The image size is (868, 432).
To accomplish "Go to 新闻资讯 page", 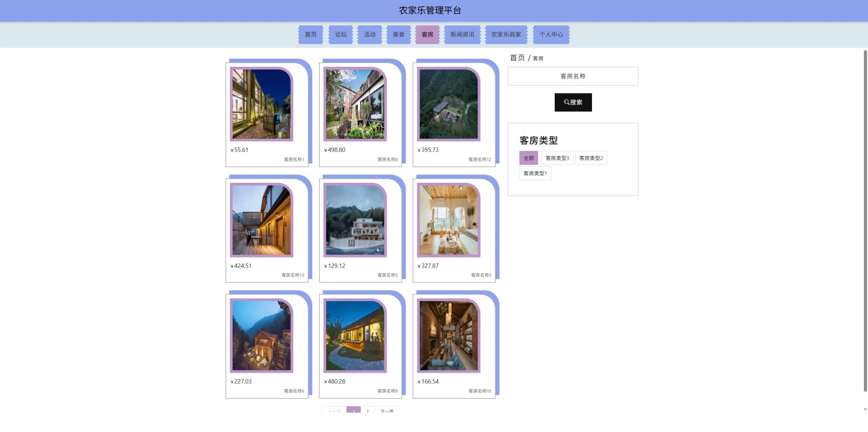I will [462, 34].
